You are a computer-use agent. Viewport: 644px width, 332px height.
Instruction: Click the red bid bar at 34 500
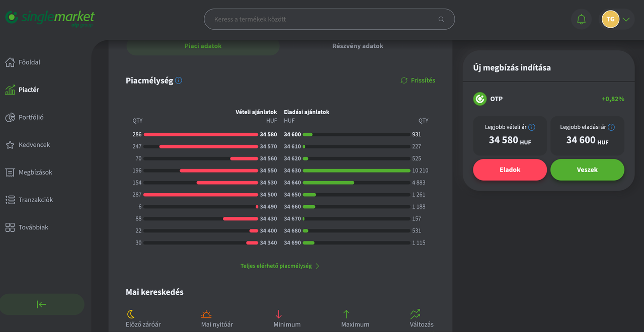tap(201, 195)
